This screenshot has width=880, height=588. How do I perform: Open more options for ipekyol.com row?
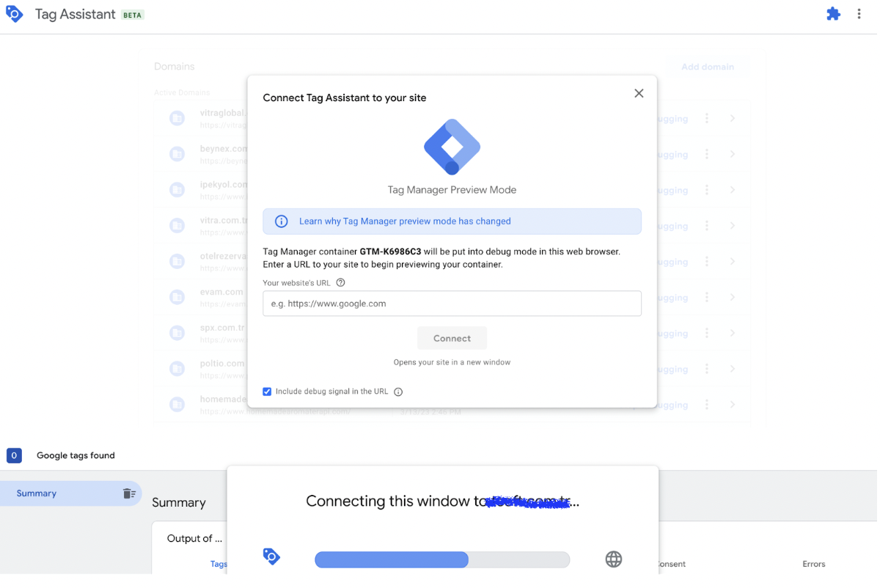click(x=707, y=190)
